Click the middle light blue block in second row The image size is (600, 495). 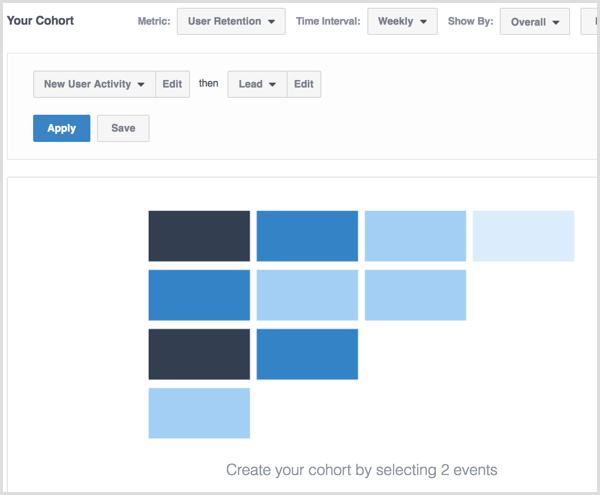[x=307, y=295]
